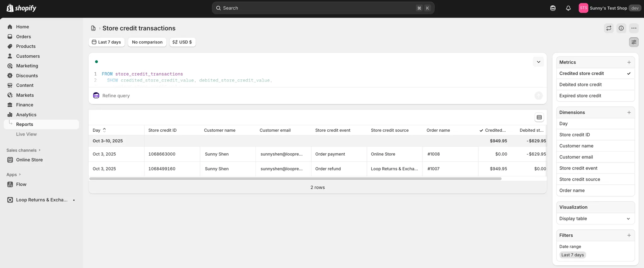Image resolution: width=644 pixels, height=268 pixels.
Task: Open the Last 7 days date picker
Action: coord(107,42)
